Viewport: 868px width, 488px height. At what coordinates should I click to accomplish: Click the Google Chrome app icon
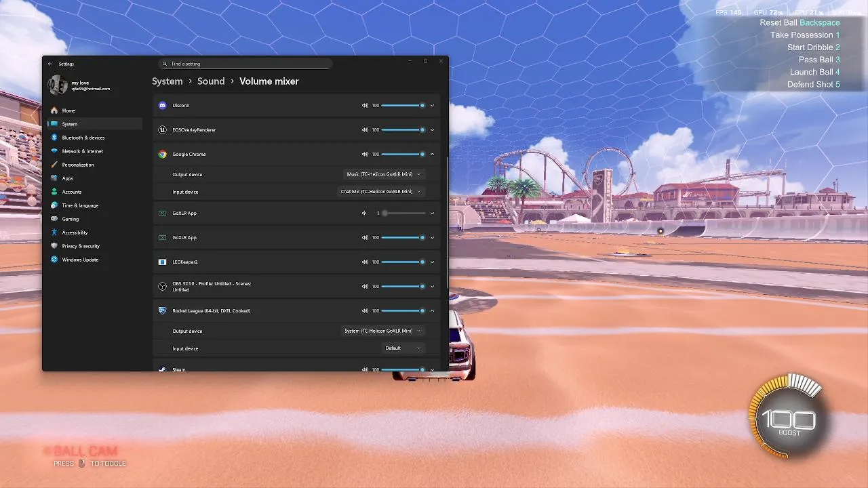[x=162, y=154]
